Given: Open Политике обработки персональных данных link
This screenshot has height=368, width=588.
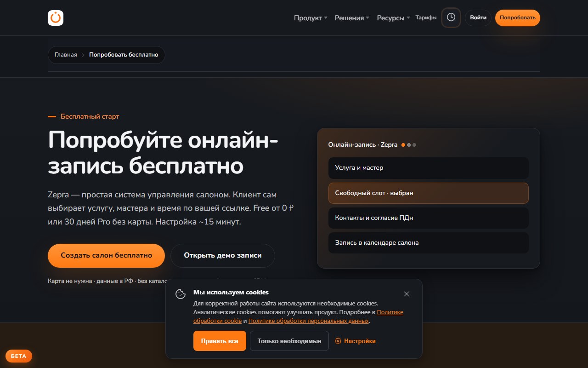Looking at the screenshot, I should coord(309,321).
